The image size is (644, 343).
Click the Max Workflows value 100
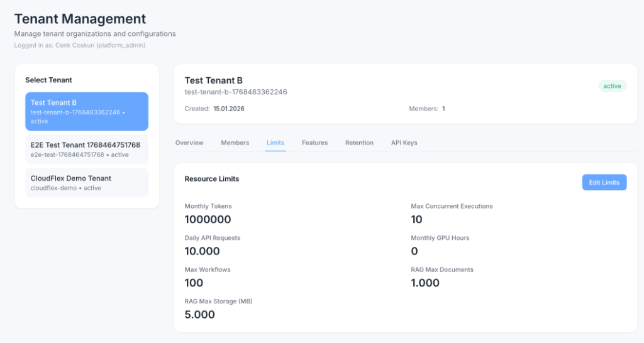tap(194, 283)
